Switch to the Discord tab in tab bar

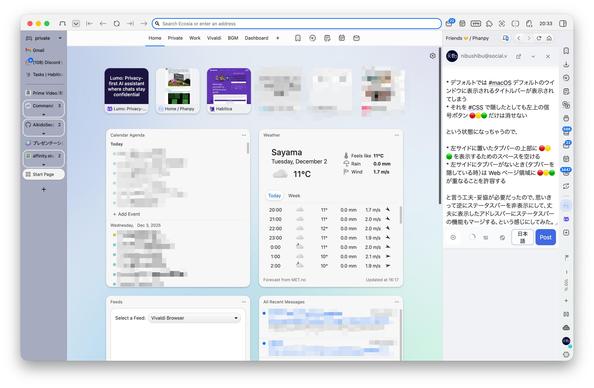point(44,62)
